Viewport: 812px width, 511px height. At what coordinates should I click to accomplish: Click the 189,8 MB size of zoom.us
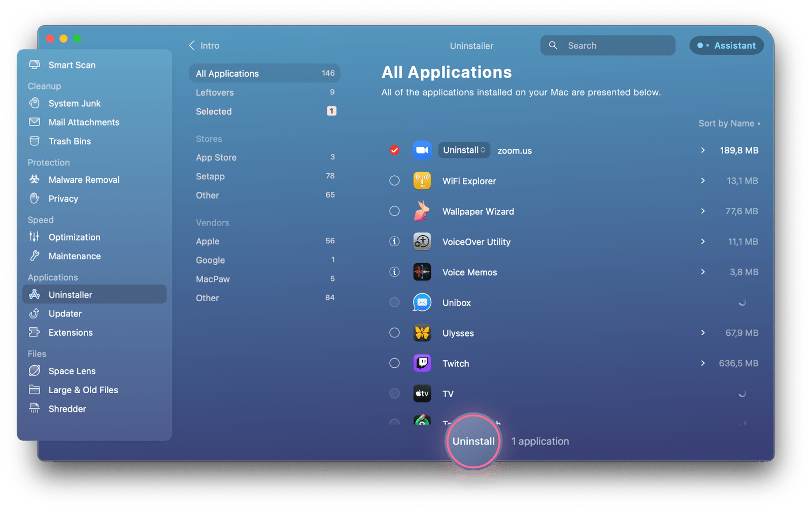click(739, 150)
